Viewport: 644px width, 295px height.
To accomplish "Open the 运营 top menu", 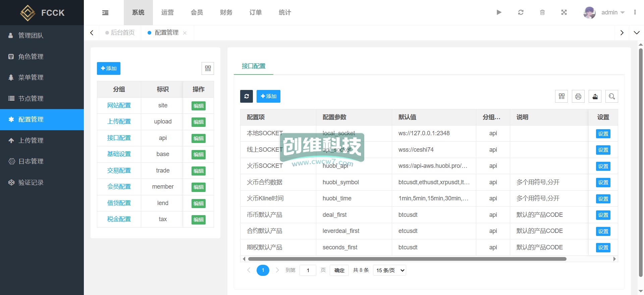I will point(167,12).
